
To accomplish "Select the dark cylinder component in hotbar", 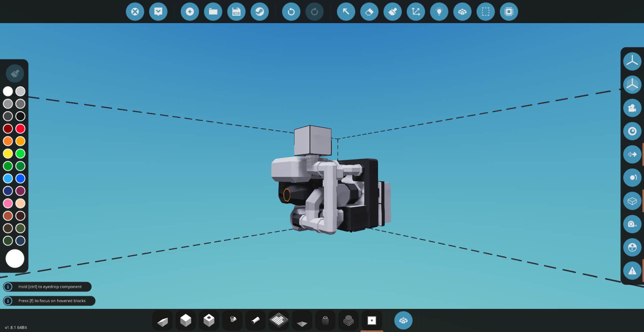I will 325,321.
